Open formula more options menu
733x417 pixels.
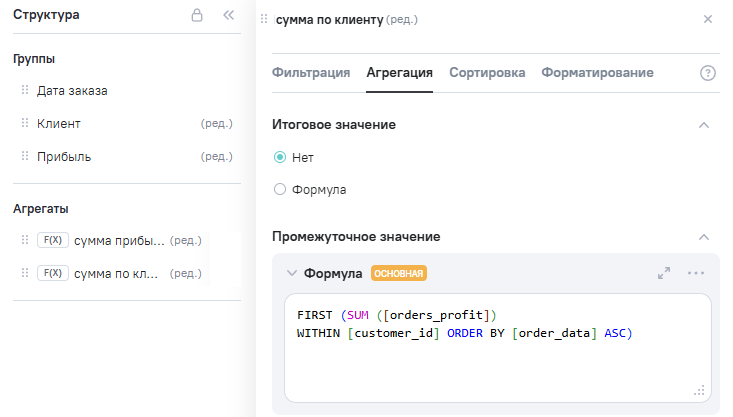696,273
